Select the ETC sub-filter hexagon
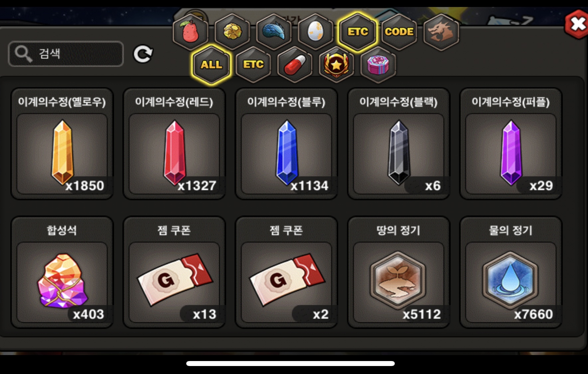The image size is (588, 374). click(253, 64)
